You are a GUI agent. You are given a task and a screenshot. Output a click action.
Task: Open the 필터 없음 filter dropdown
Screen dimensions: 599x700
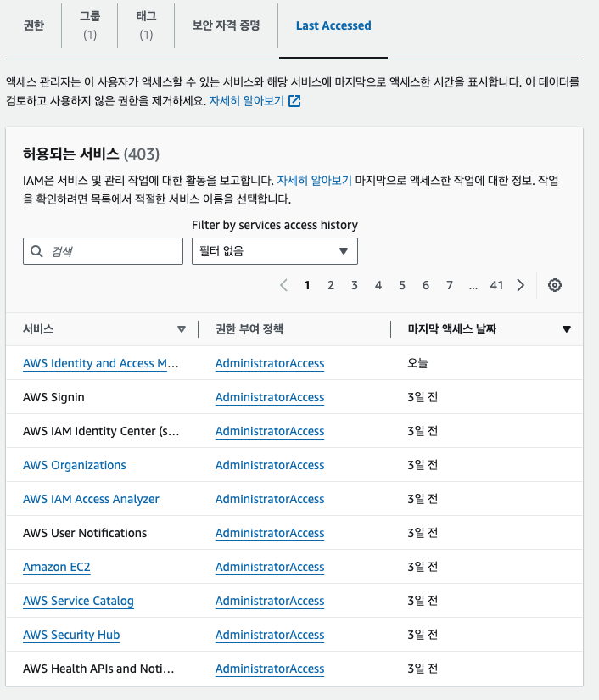click(275, 251)
